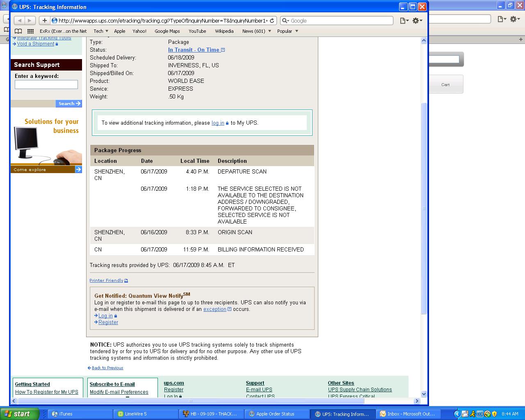This screenshot has width=525, height=420.
Task: Click the URL address field
Action: pos(163,21)
